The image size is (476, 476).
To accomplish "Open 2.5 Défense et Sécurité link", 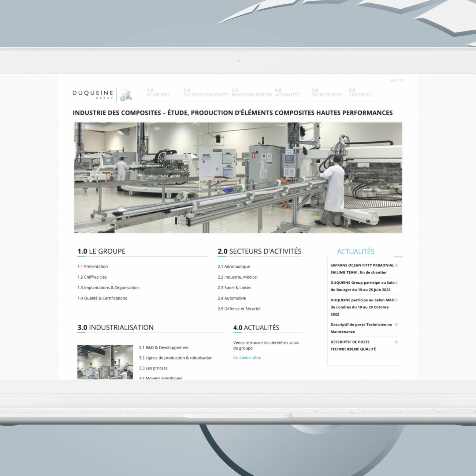I will click(x=239, y=309).
